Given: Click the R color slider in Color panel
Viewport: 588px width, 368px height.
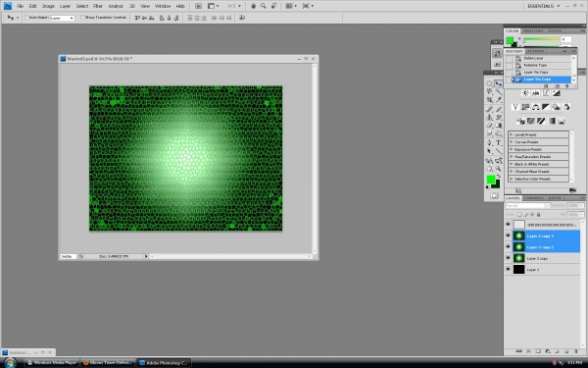Looking at the screenshot, I should click(x=541, y=38).
